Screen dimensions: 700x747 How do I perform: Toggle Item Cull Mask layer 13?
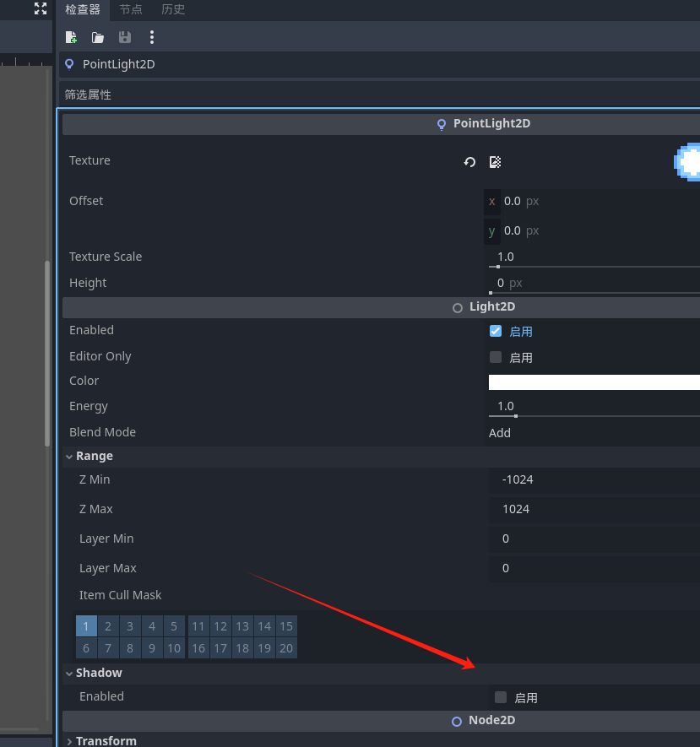(x=242, y=626)
